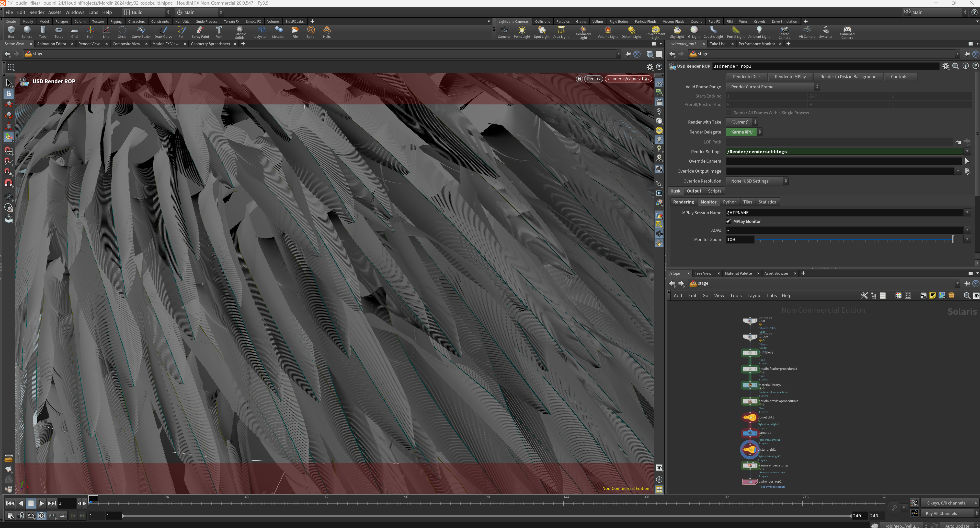Open the Windows menu
This screenshot has height=528, width=980.
pyautogui.click(x=75, y=12)
